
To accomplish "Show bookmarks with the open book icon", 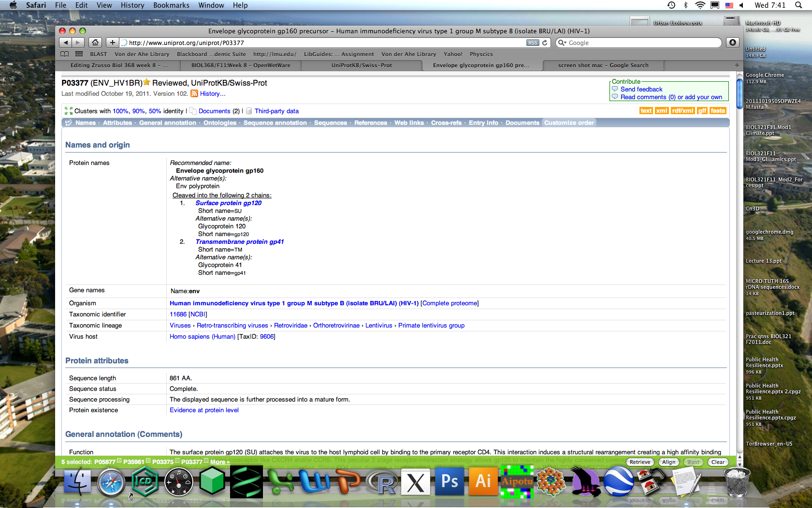I will click(64, 54).
